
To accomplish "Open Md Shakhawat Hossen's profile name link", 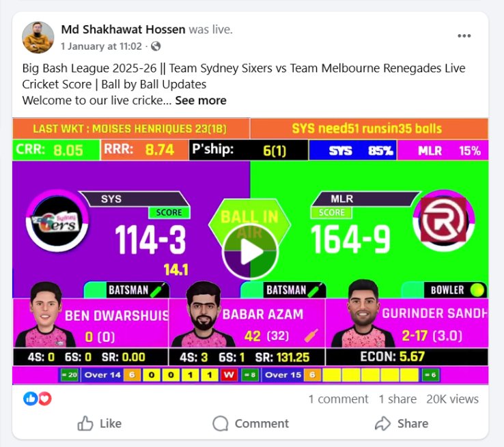I will (123, 29).
